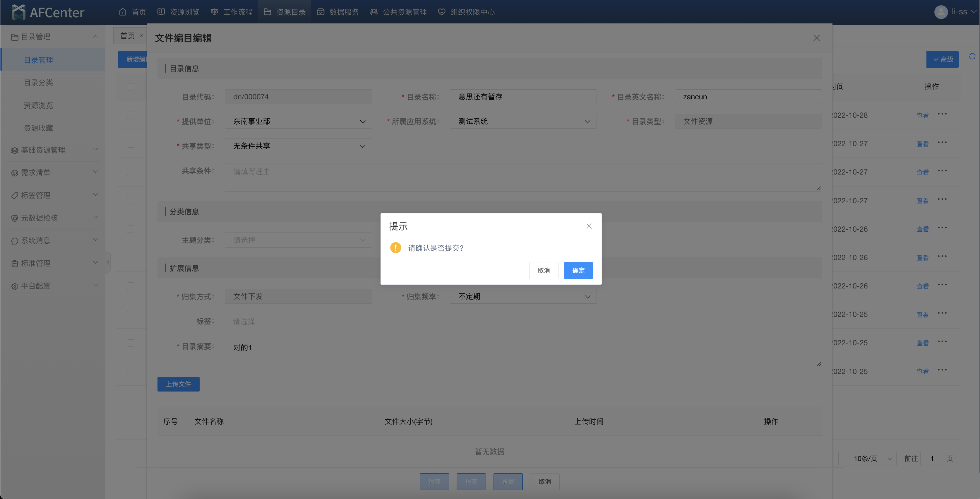Expand the 平台配置 sidebar group
The image size is (980, 499).
tap(52, 286)
